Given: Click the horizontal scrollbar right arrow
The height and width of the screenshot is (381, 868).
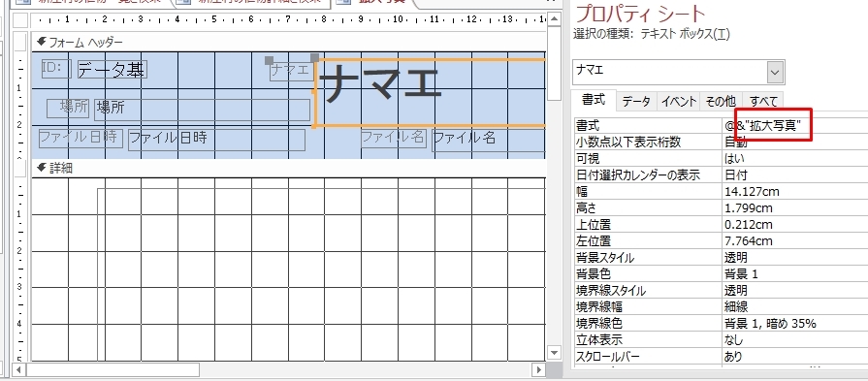Looking at the screenshot, I should (x=538, y=369).
